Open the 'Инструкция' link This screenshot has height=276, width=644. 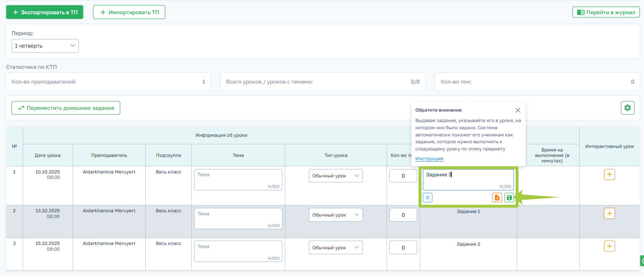429,158
